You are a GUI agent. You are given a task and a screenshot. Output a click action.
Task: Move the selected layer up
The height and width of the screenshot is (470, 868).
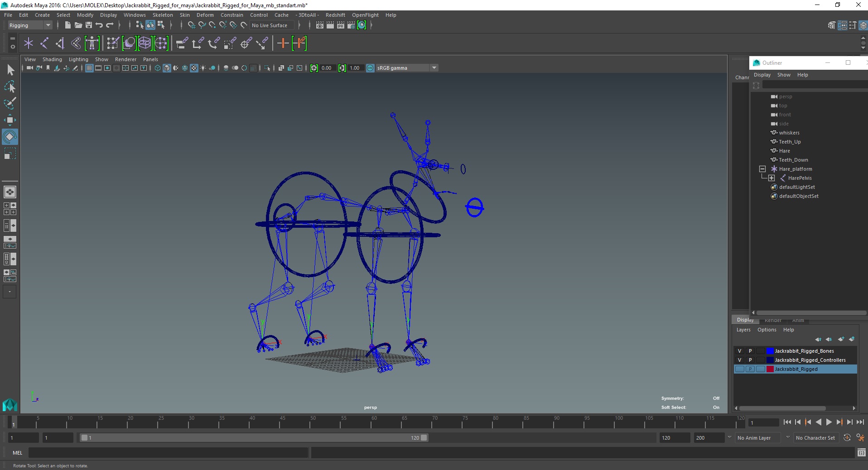click(818, 339)
